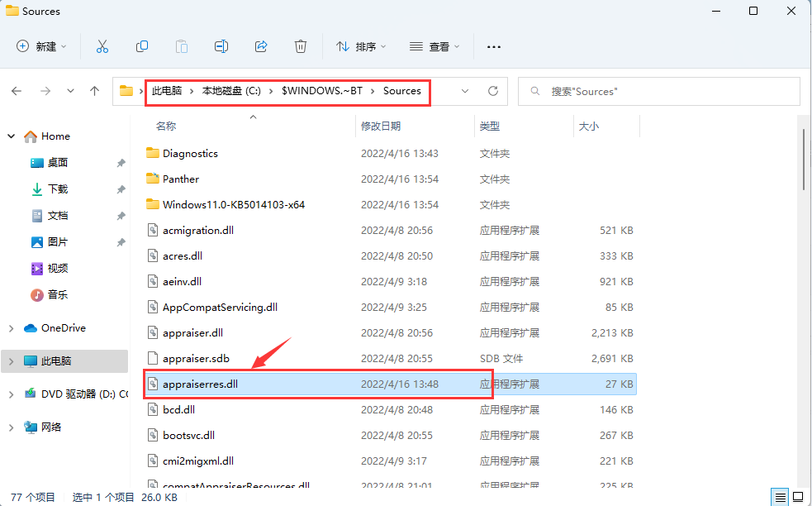Select the appraiserres.dll file
812x506 pixels.
[390, 384]
